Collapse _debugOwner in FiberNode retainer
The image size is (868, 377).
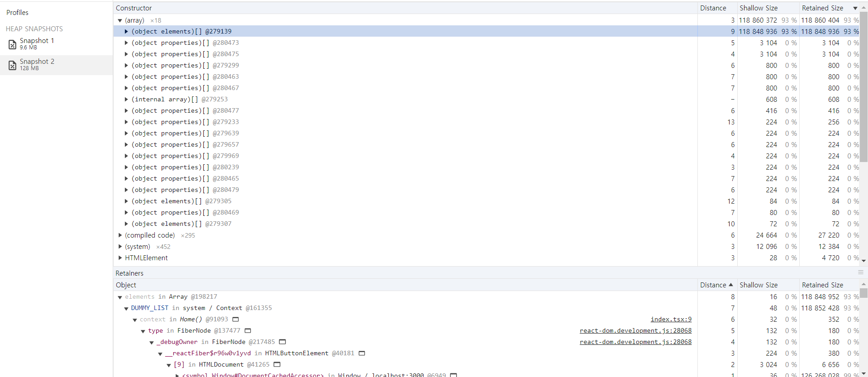pyautogui.click(x=152, y=343)
